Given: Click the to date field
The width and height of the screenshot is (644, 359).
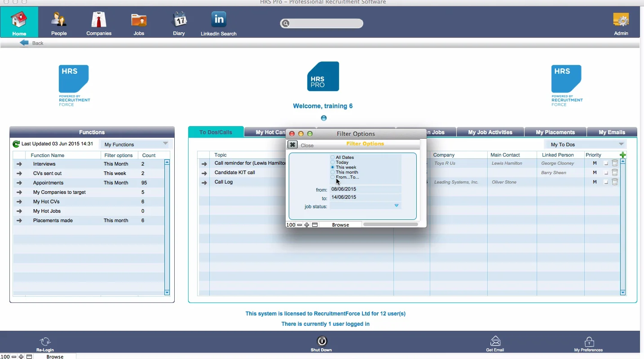Looking at the screenshot, I should [366, 197].
